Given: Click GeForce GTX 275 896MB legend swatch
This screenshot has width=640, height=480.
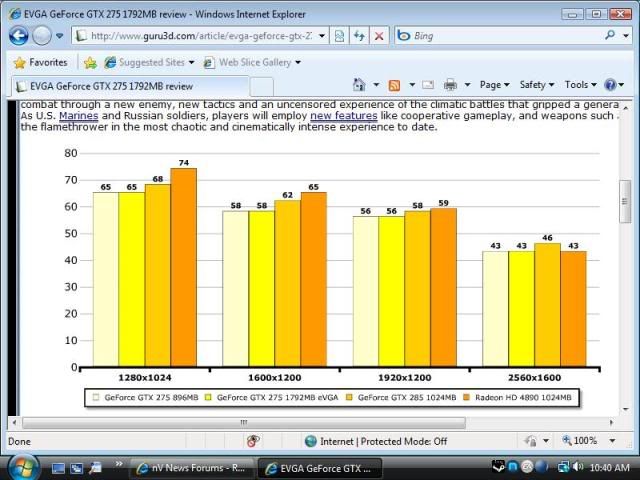Looking at the screenshot, I should (x=96, y=398).
